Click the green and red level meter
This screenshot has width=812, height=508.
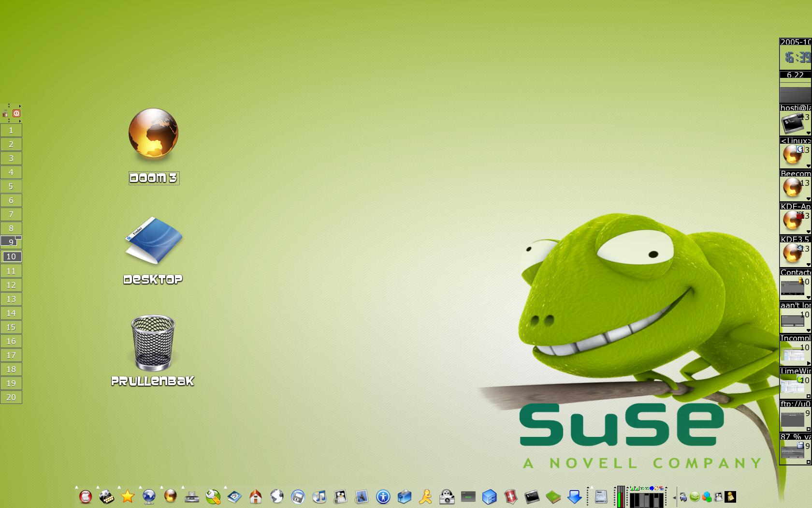[621, 497]
